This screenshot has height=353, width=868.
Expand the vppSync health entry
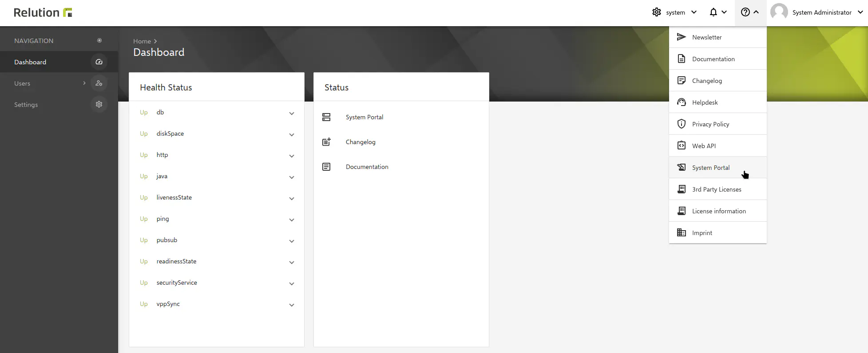click(x=291, y=305)
